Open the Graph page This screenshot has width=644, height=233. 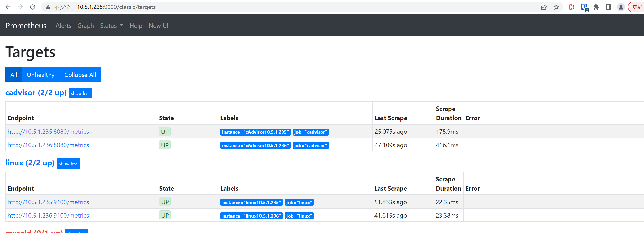pyautogui.click(x=85, y=26)
